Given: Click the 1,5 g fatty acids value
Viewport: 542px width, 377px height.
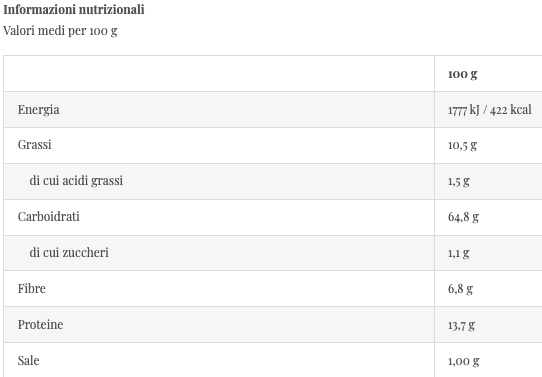Looking at the screenshot, I should [x=459, y=181].
